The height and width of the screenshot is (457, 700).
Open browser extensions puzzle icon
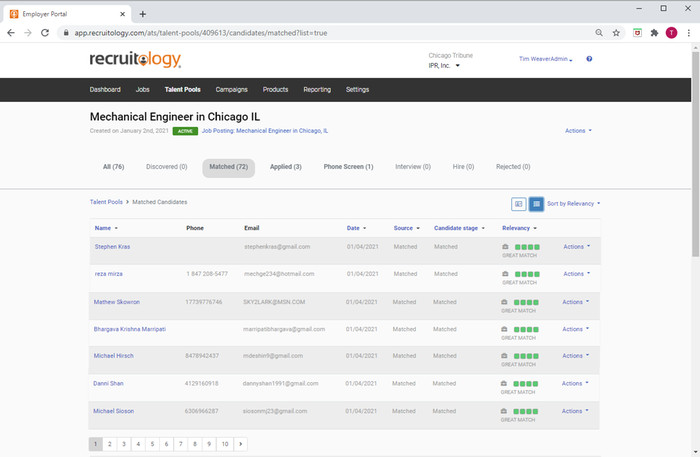pos(654,33)
